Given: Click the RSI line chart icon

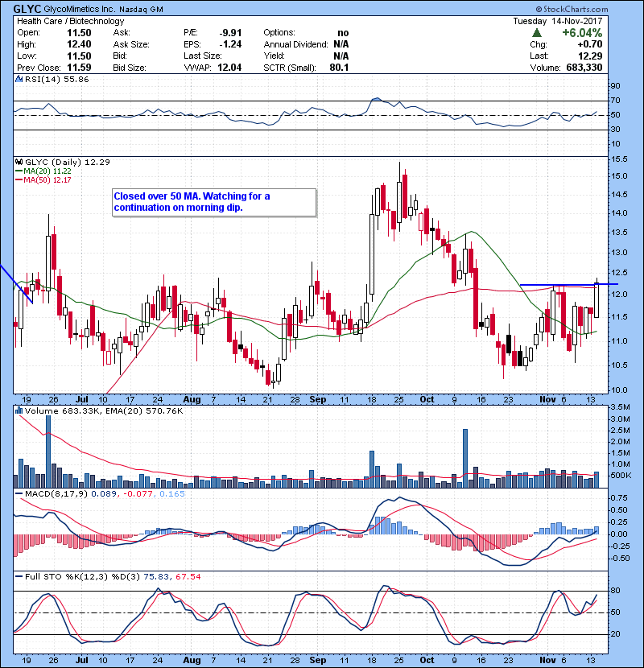Looking at the screenshot, I should click(x=19, y=79).
